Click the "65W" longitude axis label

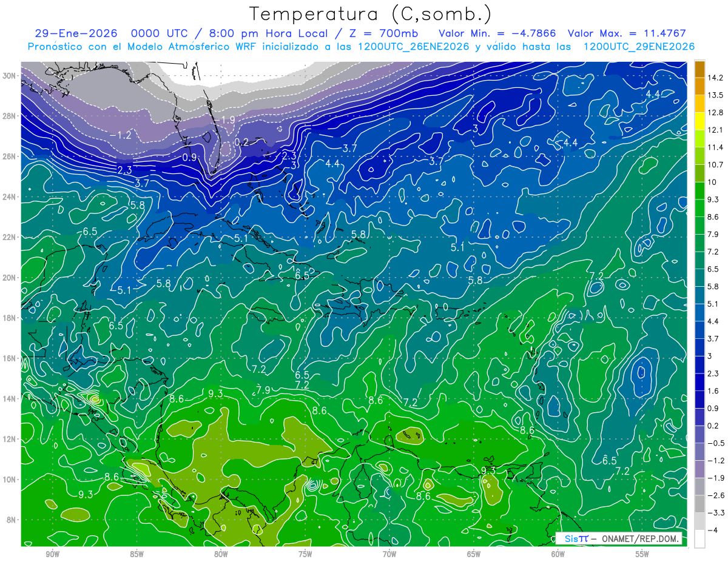474,554
